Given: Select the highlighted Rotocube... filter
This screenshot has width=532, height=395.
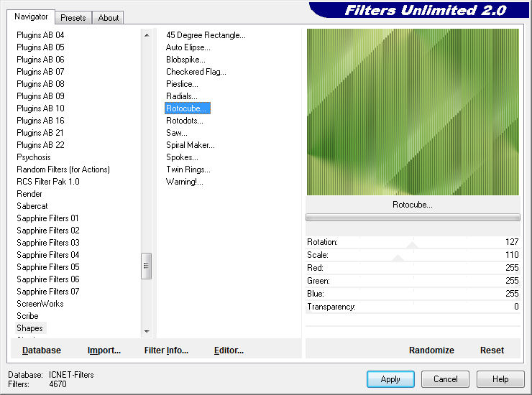Looking at the screenshot, I should tap(188, 108).
